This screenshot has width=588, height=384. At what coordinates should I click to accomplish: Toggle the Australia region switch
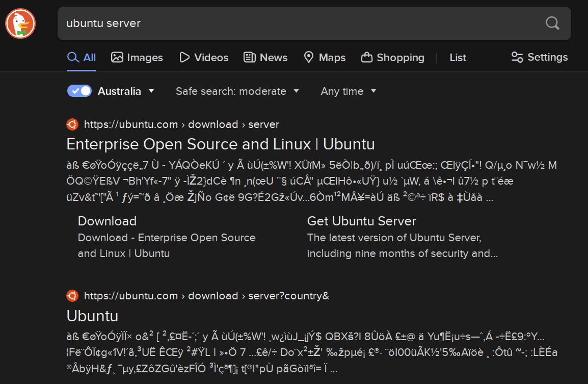point(79,91)
